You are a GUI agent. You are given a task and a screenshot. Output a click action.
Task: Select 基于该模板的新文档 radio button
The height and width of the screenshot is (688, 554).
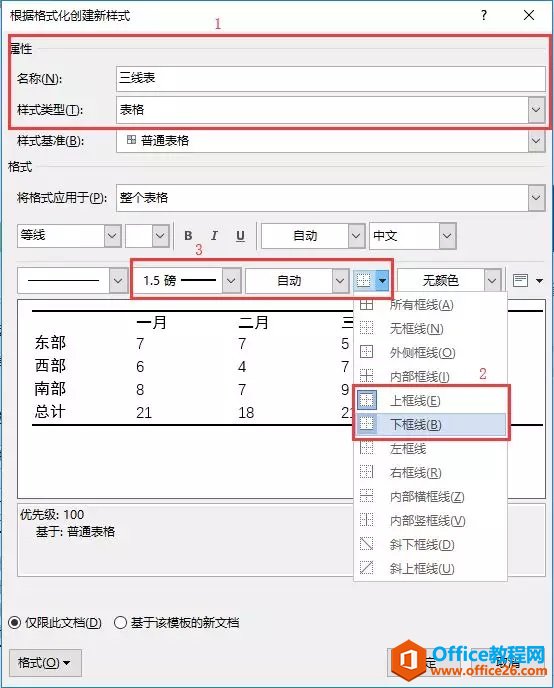coord(120,622)
